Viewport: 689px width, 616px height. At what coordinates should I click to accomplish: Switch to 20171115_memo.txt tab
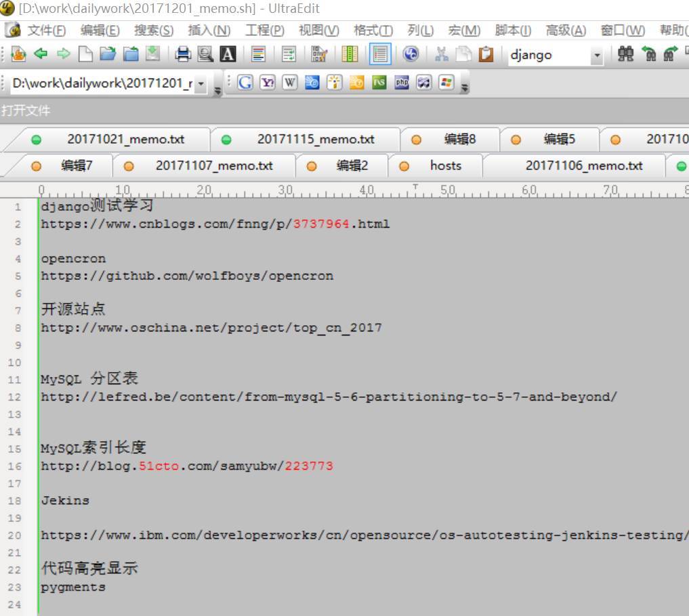pos(305,140)
